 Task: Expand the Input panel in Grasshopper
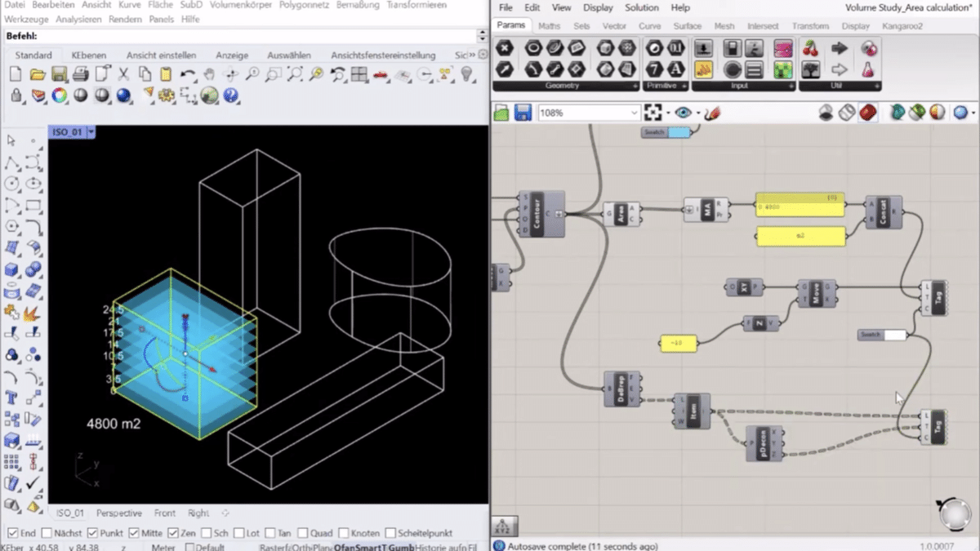point(790,86)
